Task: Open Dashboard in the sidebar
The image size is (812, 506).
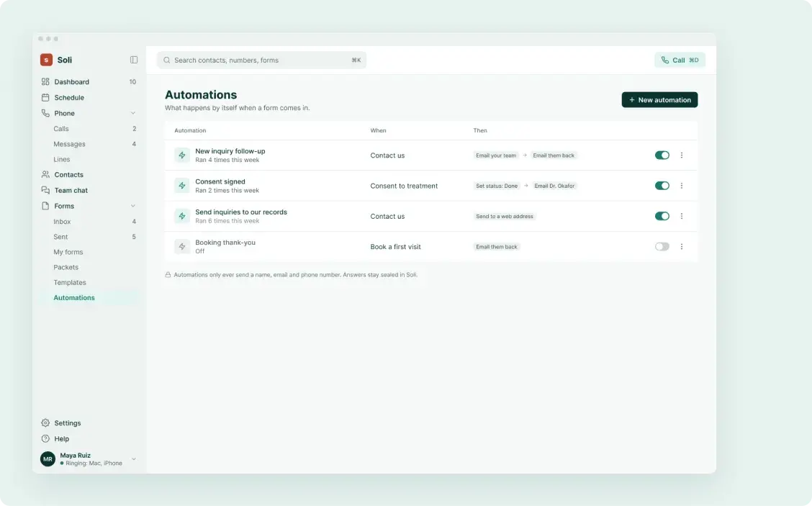Action: (89, 82)
